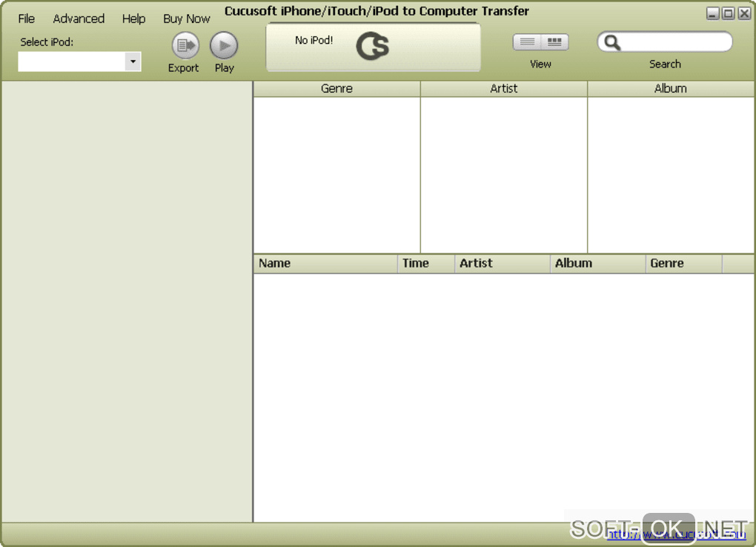Click the search magnifier icon
Image resolution: width=756 pixels, height=547 pixels.
[611, 42]
